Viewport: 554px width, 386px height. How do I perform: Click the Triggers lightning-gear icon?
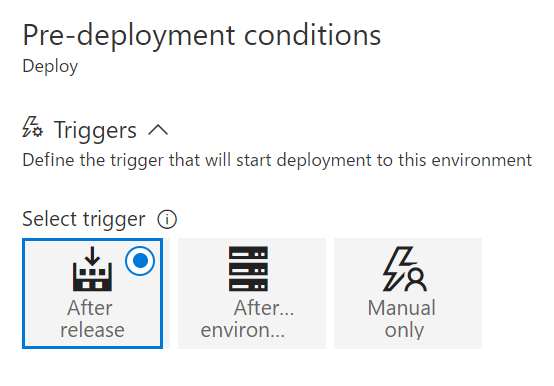click(33, 127)
